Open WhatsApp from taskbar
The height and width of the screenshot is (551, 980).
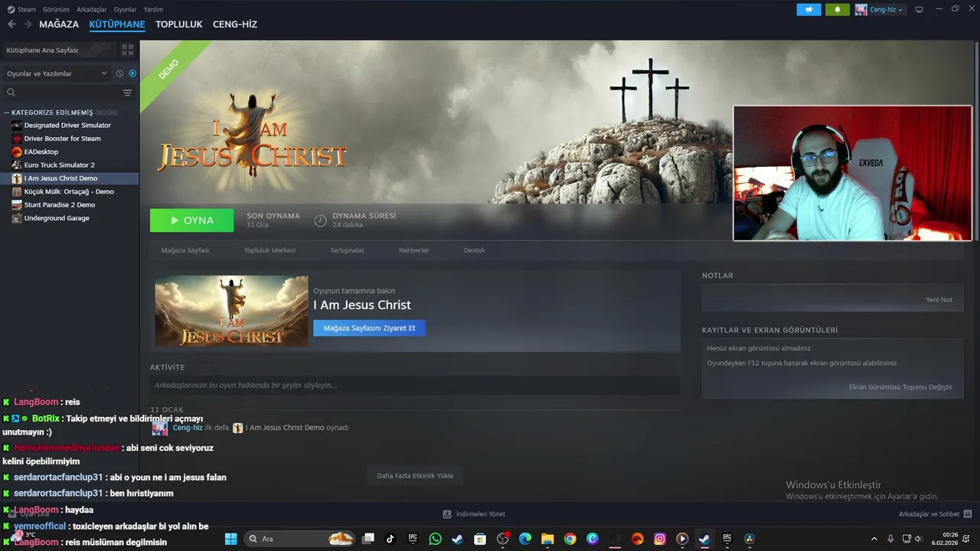435,539
